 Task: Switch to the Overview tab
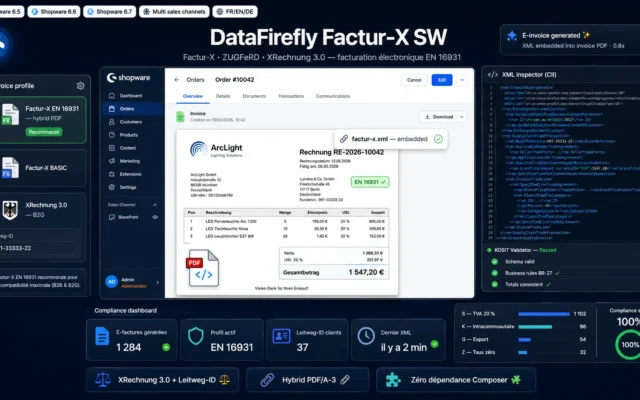tap(193, 96)
